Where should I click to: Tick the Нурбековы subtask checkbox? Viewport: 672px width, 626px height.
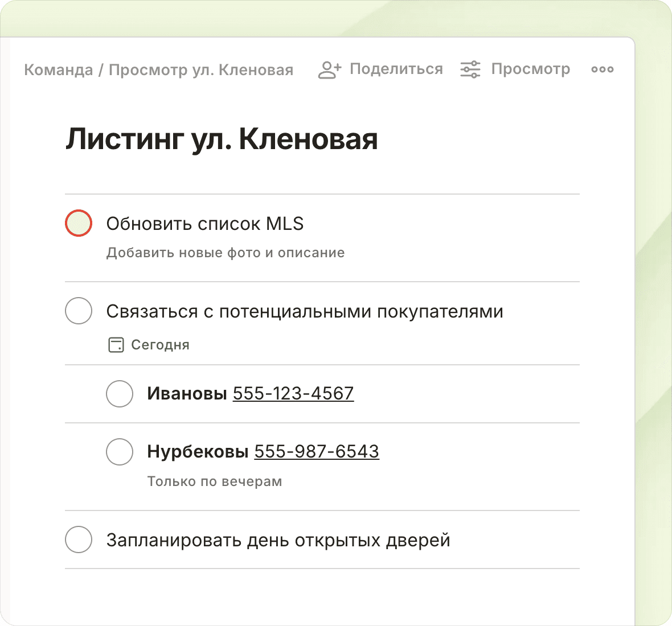coord(120,451)
